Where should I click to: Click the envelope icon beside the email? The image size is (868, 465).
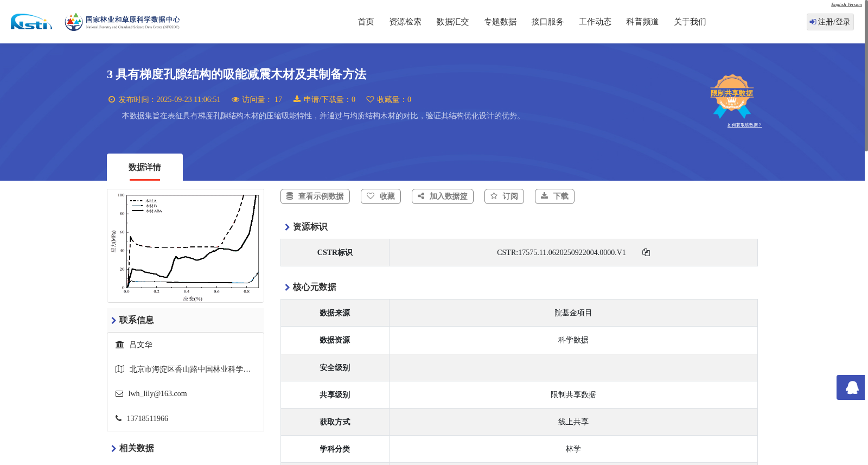click(x=119, y=394)
